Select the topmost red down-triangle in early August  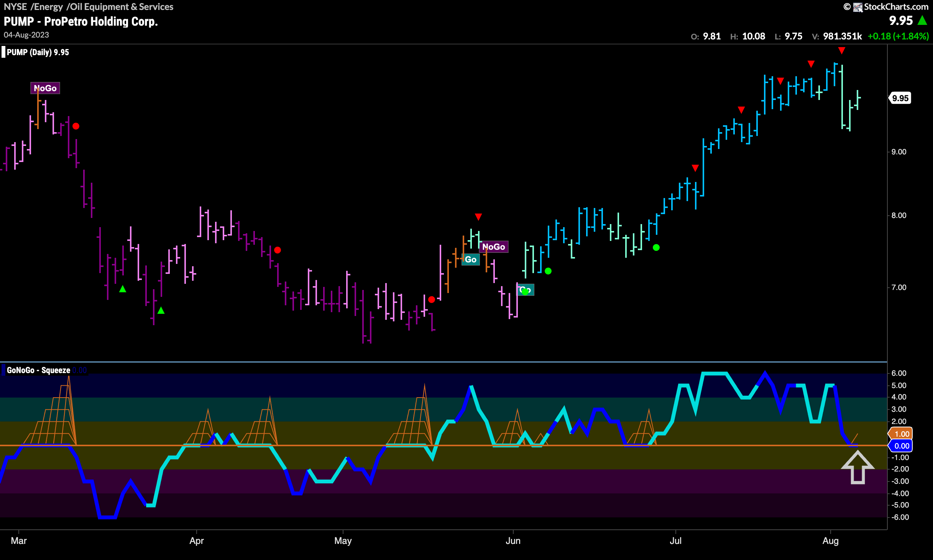[x=842, y=51]
